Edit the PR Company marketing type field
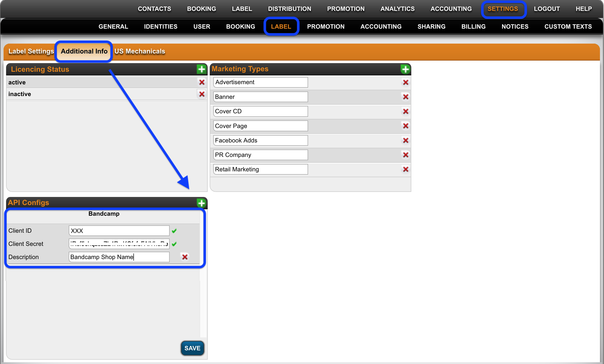The image size is (604, 364). [x=261, y=155]
